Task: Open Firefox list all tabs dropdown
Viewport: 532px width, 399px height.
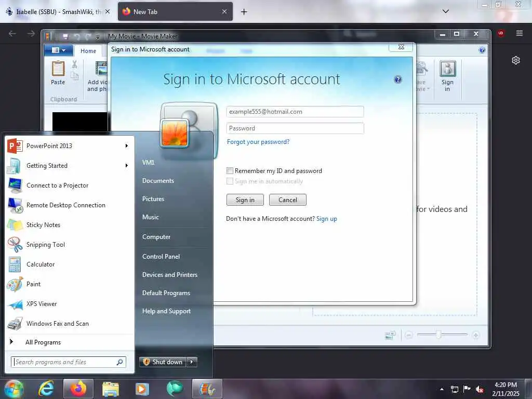Action: tap(446, 11)
